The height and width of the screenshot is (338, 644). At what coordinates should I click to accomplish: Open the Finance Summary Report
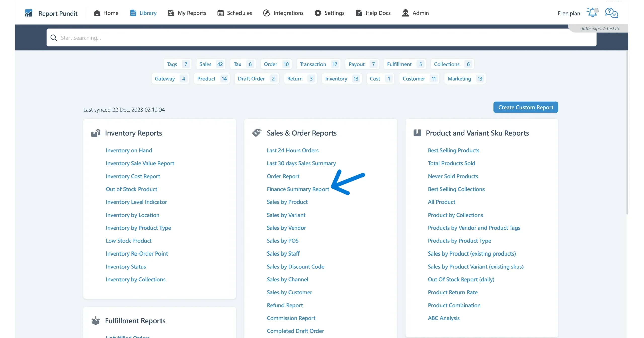(298, 189)
